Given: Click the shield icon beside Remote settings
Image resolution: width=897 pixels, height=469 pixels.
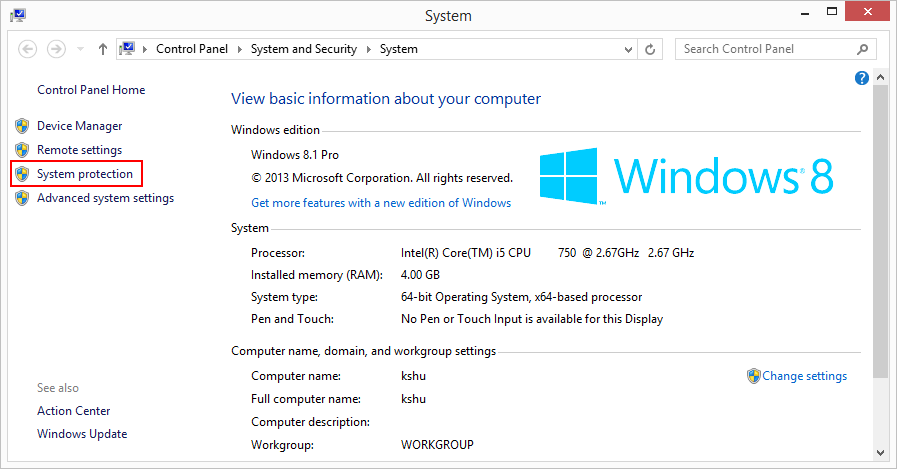Looking at the screenshot, I should (x=22, y=150).
